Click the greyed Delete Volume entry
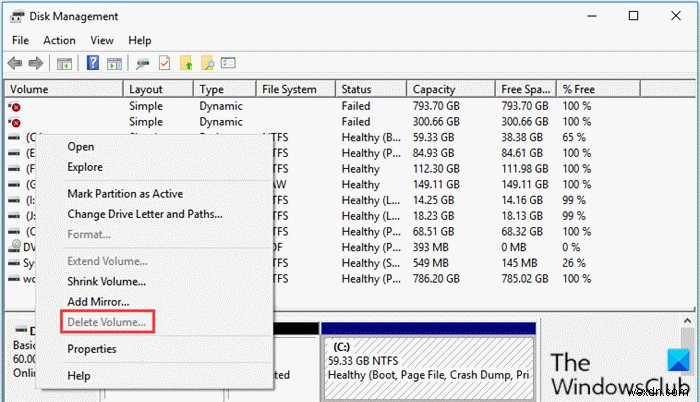Image resolution: width=700 pixels, height=402 pixels. coord(106,322)
